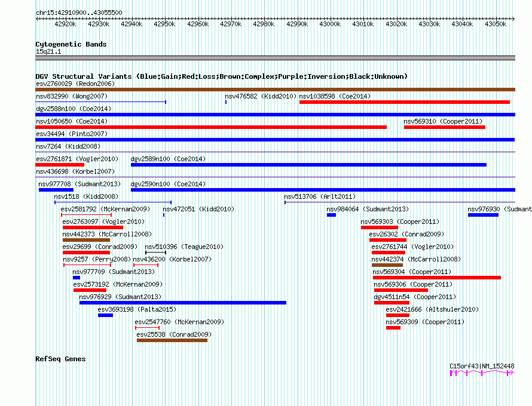Viewport: 532px width, 406px height.
Task: Click the nsv569310 (Cooper2011) label
Action: [443, 121]
